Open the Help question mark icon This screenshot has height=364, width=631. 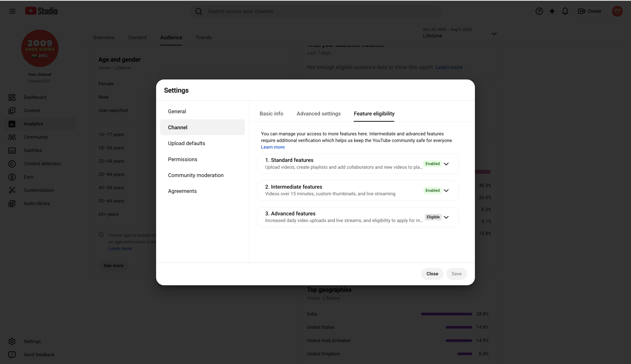tap(539, 11)
